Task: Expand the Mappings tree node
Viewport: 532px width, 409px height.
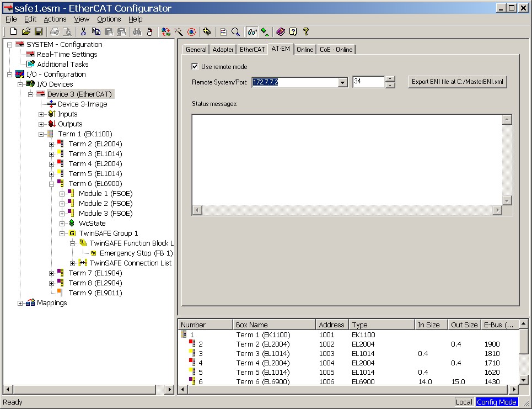Action: (20, 303)
